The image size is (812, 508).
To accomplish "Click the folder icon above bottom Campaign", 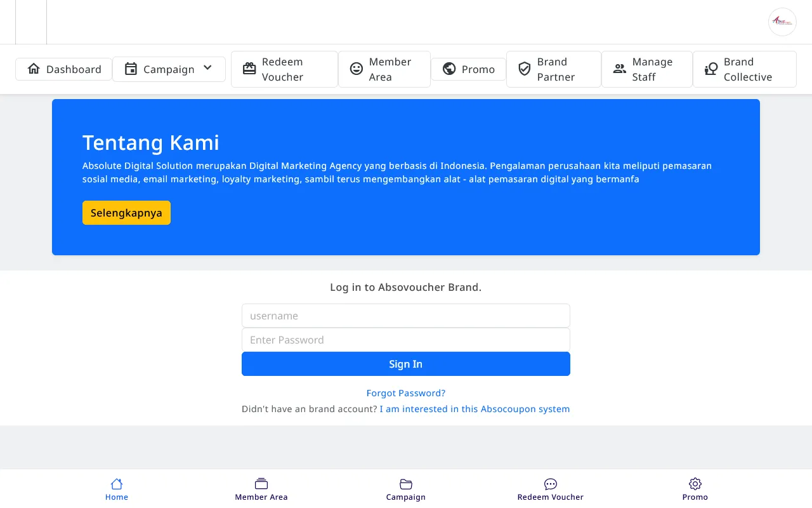I will [x=406, y=484].
